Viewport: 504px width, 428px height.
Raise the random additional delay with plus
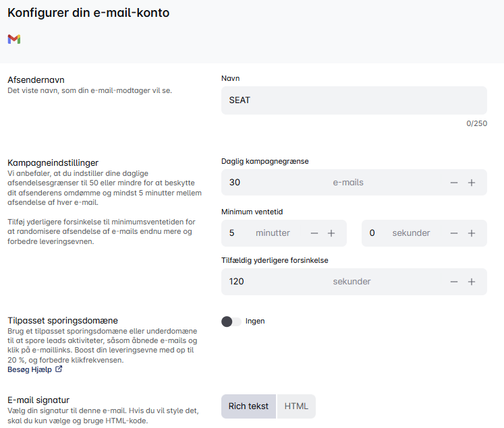(472, 282)
